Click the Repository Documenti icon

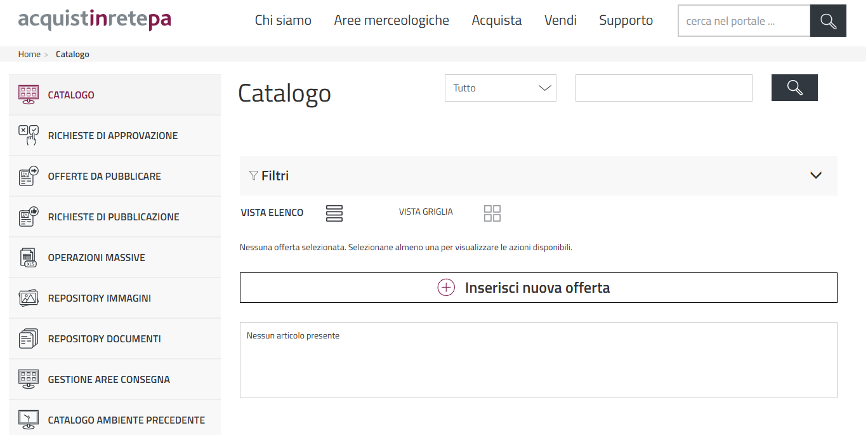click(x=29, y=338)
